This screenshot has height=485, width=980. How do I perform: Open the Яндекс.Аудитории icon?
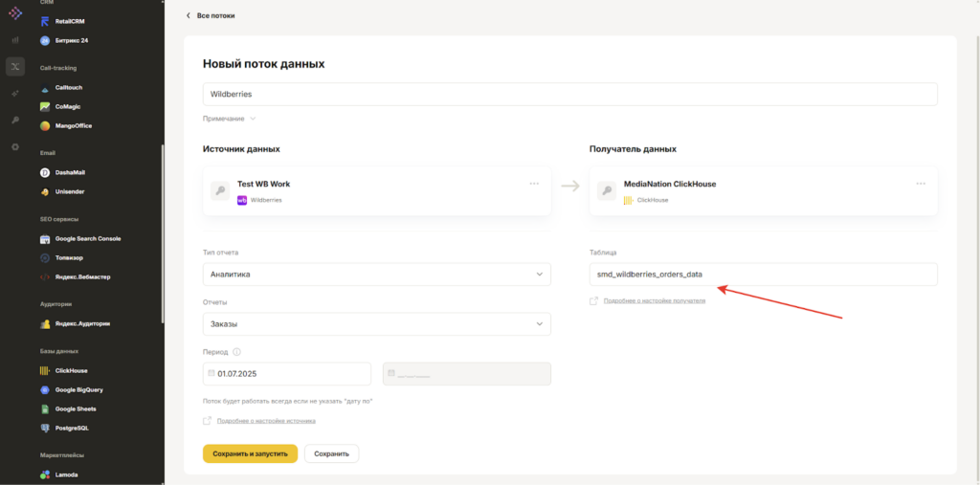45,323
